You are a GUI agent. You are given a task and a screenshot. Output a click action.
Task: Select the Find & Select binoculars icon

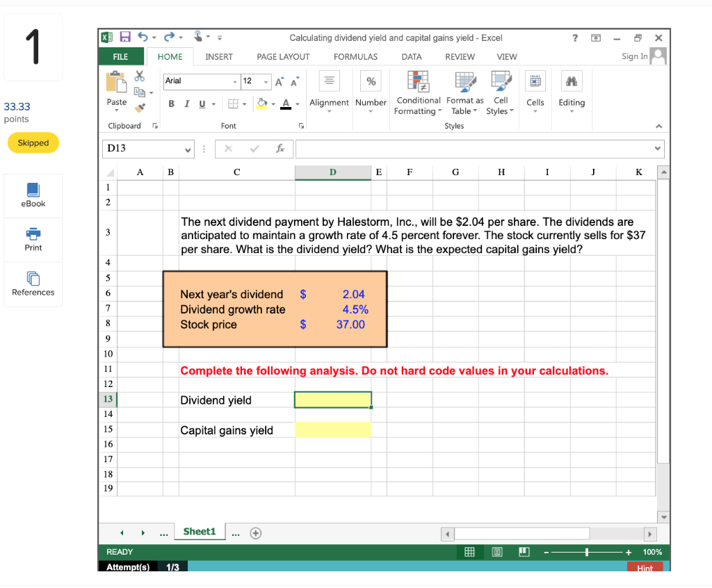pos(571,81)
